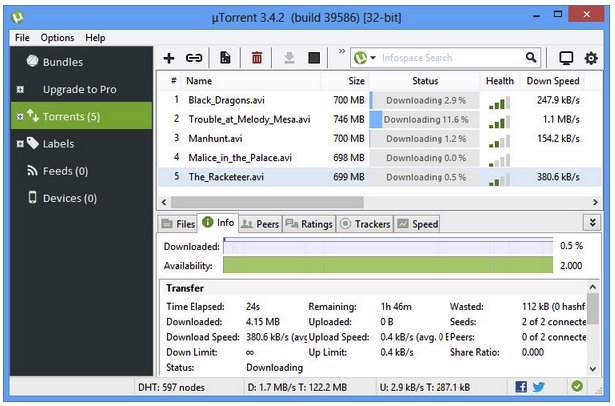Click the Devices phone icon in sidebar
615x406 pixels.
point(33,197)
